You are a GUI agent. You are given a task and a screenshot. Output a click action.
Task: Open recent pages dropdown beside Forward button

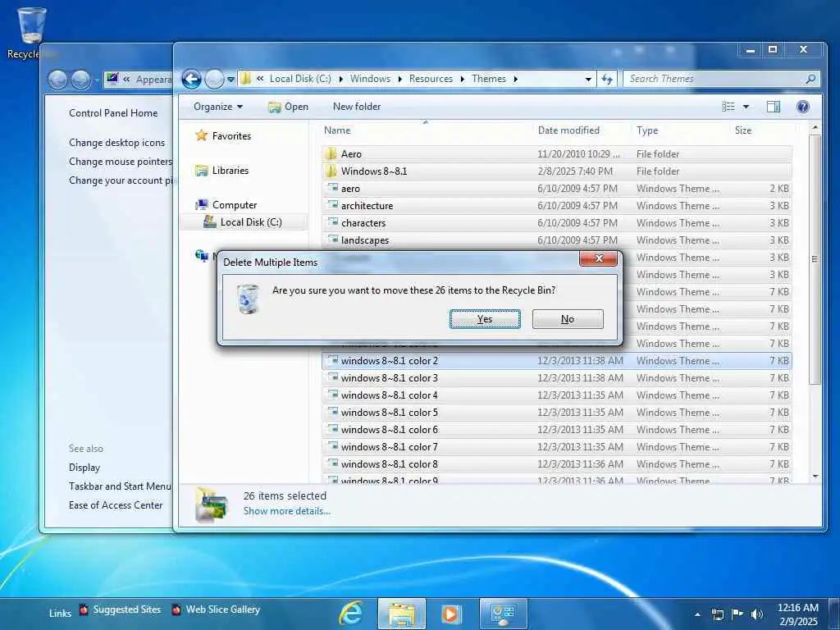pyautogui.click(x=231, y=80)
